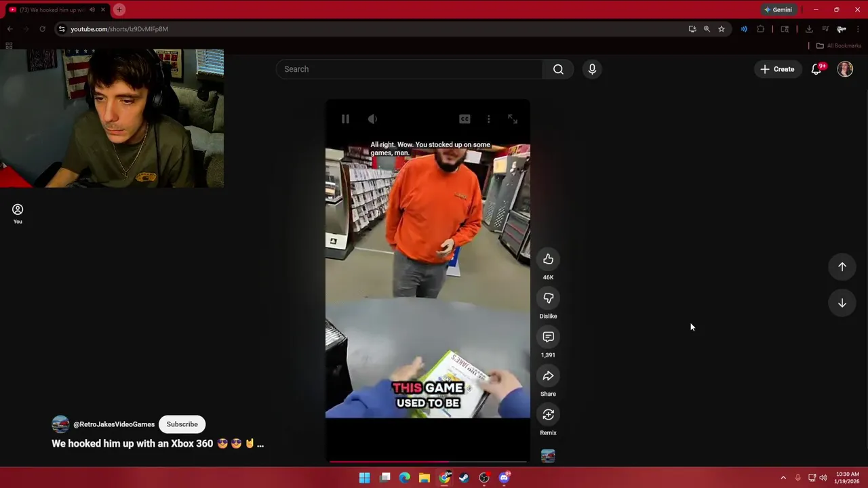
Task: Click the youtube.com address bar URL
Action: (x=119, y=29)
